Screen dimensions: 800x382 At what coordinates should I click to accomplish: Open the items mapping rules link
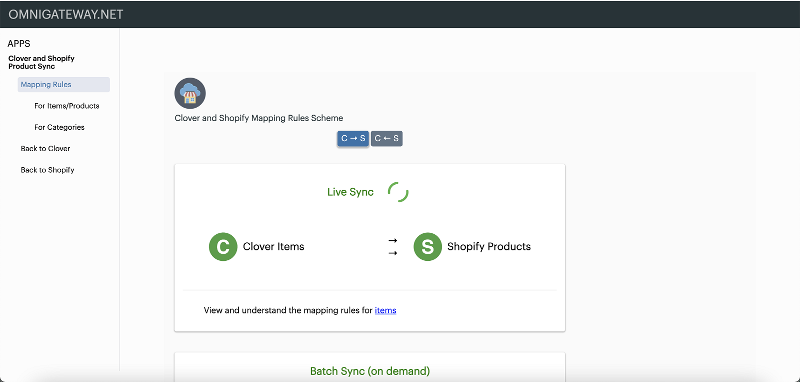pos(385,310)
